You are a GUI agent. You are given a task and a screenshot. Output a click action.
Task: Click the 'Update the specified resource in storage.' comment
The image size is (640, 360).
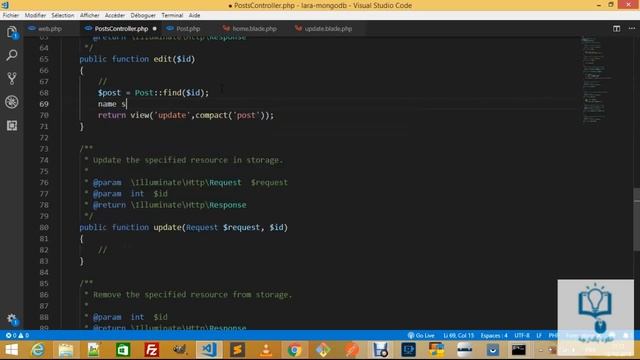[x=187, y=160]
